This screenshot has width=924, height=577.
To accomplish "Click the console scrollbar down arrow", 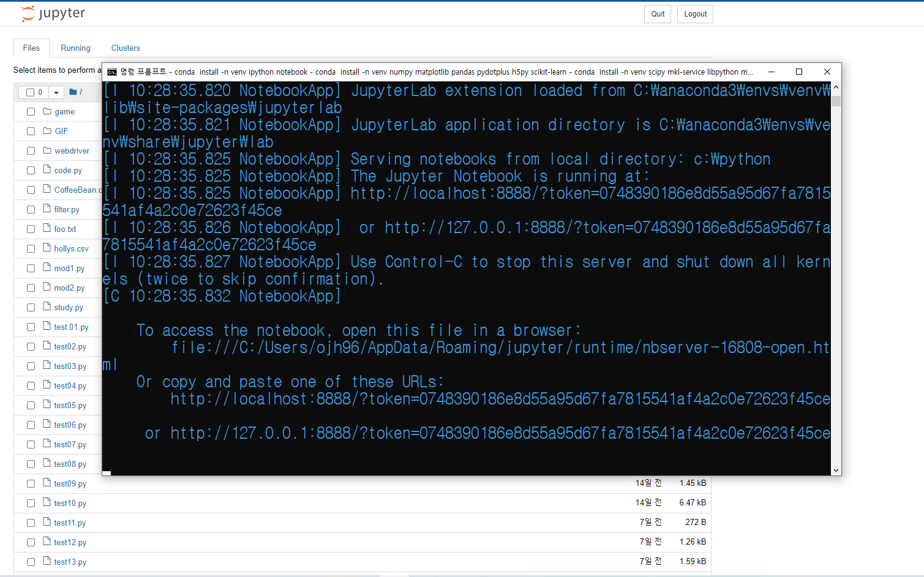I will [836, 470].
